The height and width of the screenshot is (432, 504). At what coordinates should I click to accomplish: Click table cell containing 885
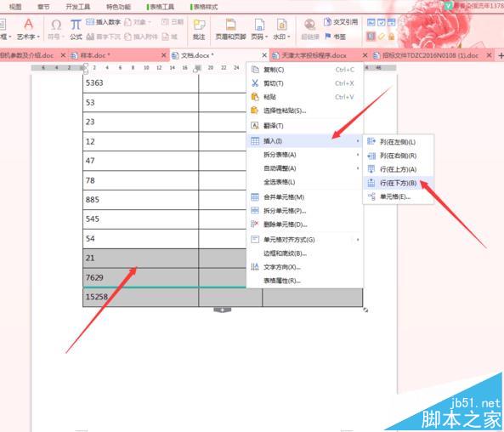coord(141,200)
